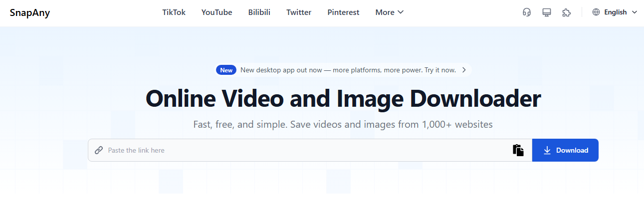The height and width of the screenshot is (222, 644).
Task: Go home via the SnapAny logo
Action: pos(30,12)
